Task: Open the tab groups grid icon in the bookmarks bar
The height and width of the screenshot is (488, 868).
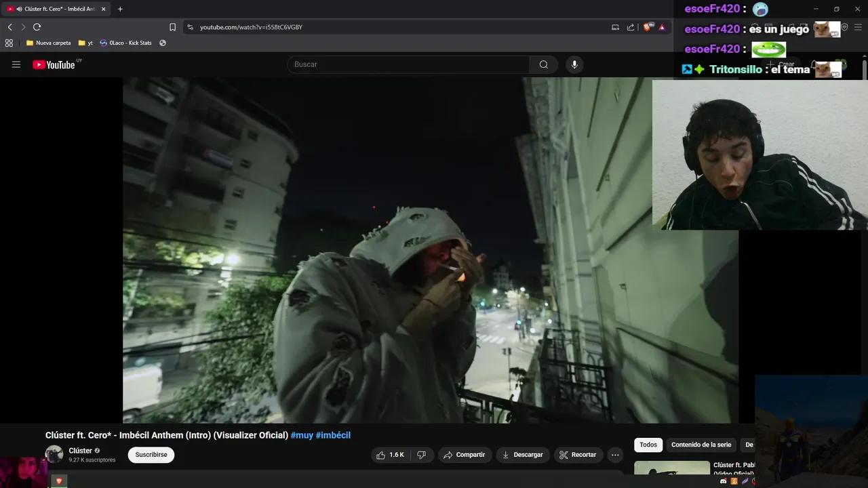Action: [x=9, y=43]
